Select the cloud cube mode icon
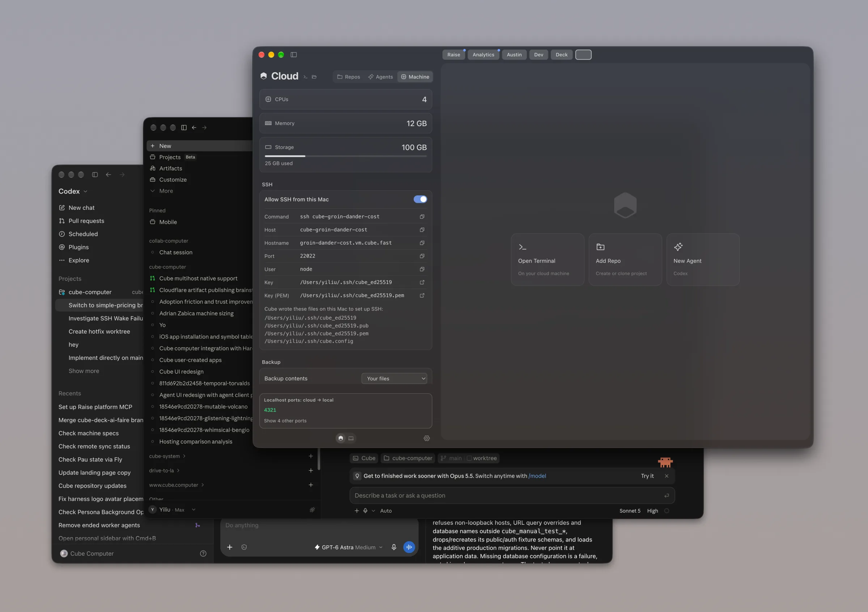The width and height of the screenshot is (868, 612). tap(341, 438)
